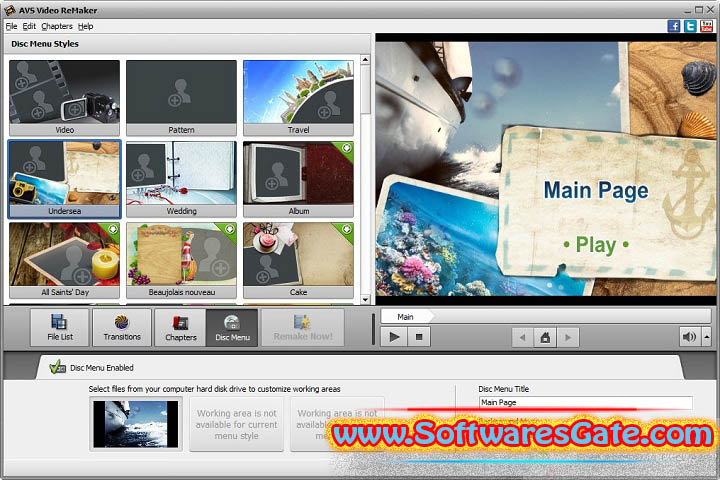The height and width of the screenshot is (480, 720).
Task: Select the Undersea disc menu style
Action: click(x=64, y=179)
